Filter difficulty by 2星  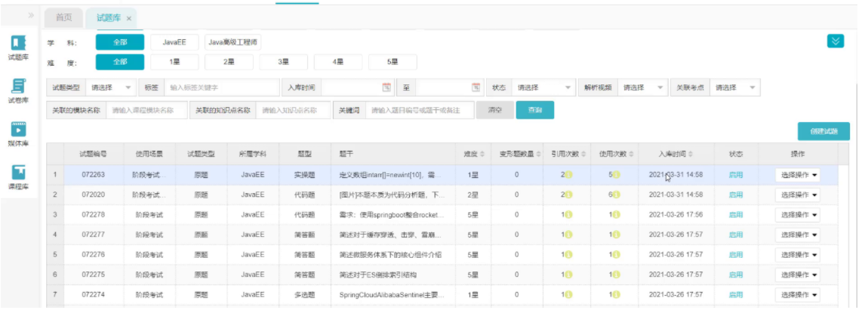click(229, 62)
